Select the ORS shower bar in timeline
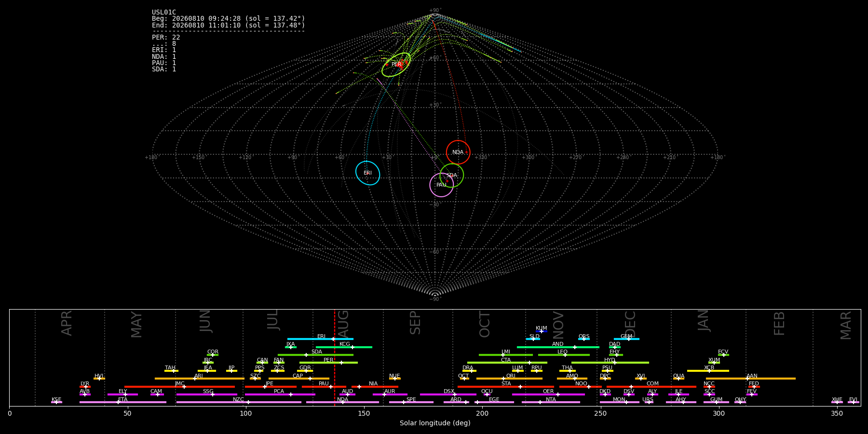Screen dimensions: 868x434 coord(584,339)
